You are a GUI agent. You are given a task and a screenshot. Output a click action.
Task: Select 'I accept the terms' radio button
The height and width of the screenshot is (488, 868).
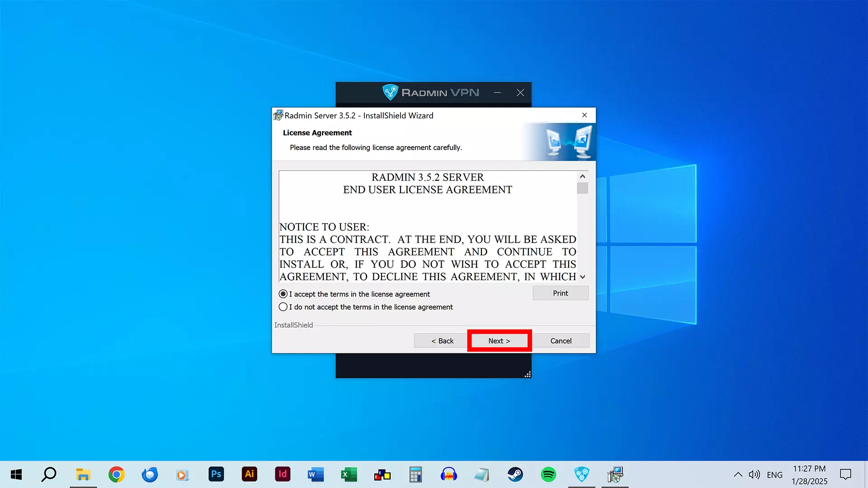click(x=283, y=294)
